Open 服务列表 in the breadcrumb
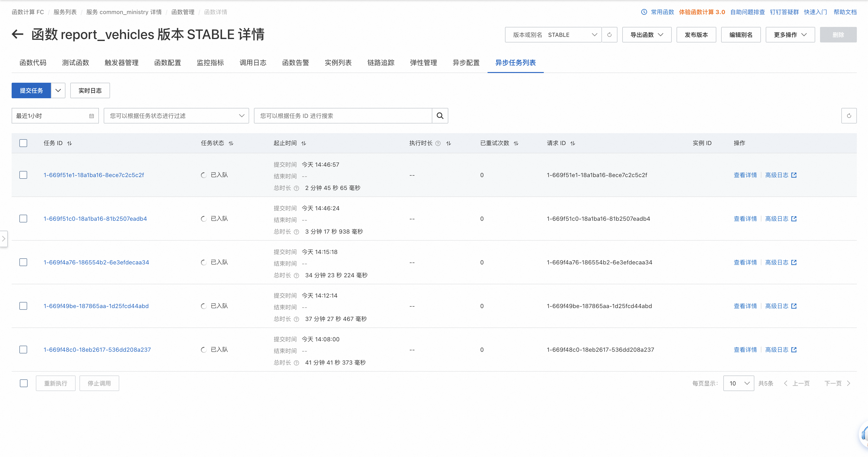The height and width of the screenshot is (457, 868). pyautogui.click(x=65, y=12)
